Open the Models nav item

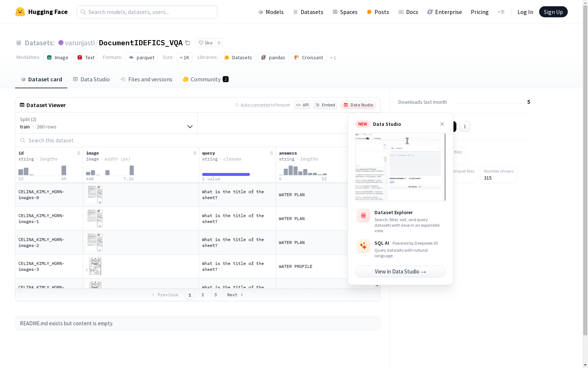(271, 12)
